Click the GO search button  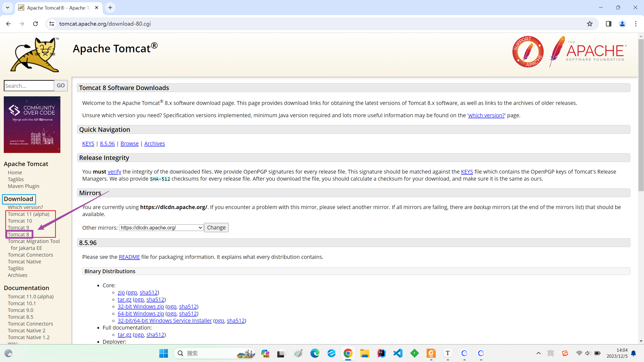(x=61, y=86)
